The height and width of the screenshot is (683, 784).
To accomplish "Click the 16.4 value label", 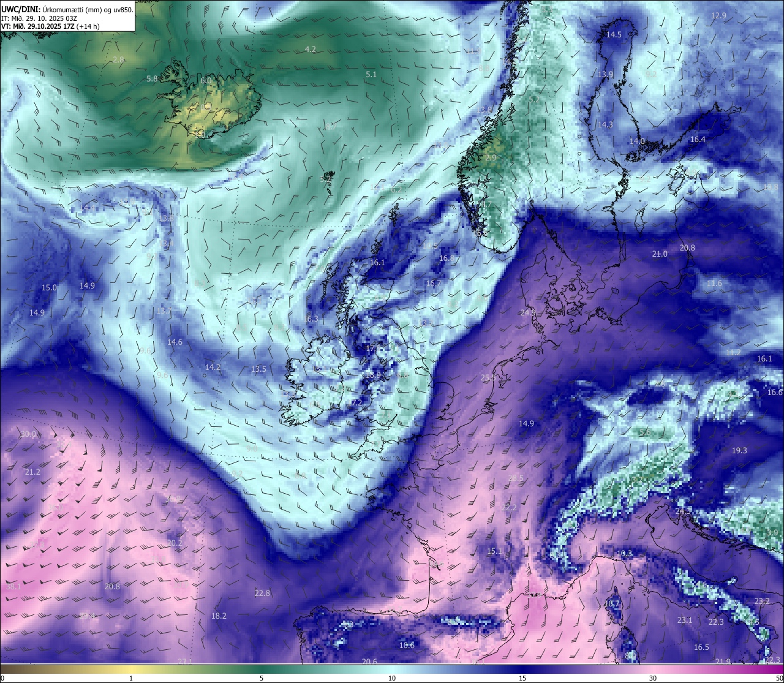I will pos(698,140).
